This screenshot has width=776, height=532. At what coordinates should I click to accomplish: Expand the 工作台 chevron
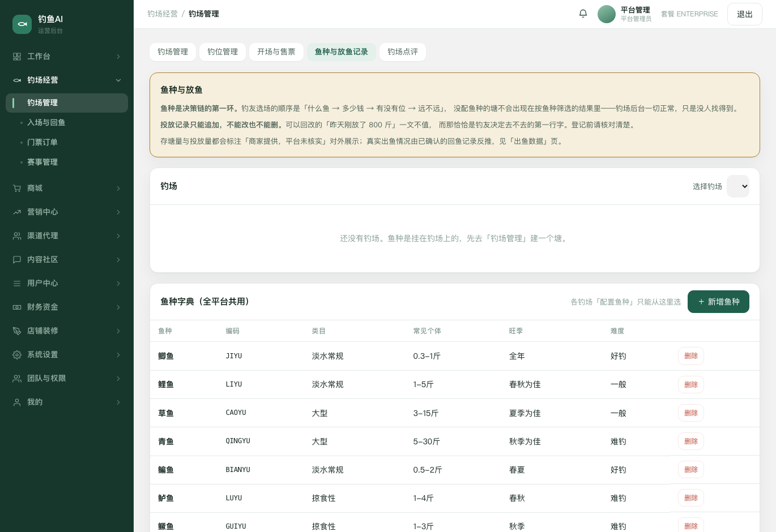coord(118,57)
